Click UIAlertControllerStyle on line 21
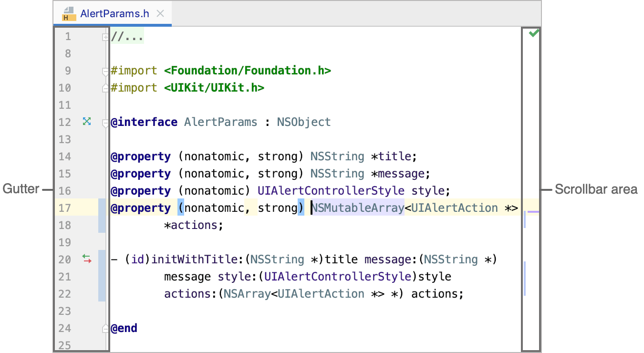This screenshot has width=644, height=353. (x=338, y=277)
